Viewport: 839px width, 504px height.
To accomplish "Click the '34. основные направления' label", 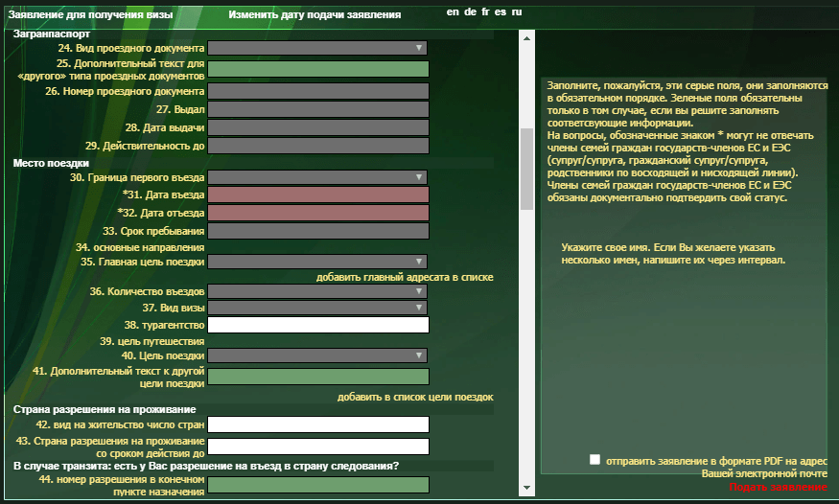I will (x=140, y=247).
